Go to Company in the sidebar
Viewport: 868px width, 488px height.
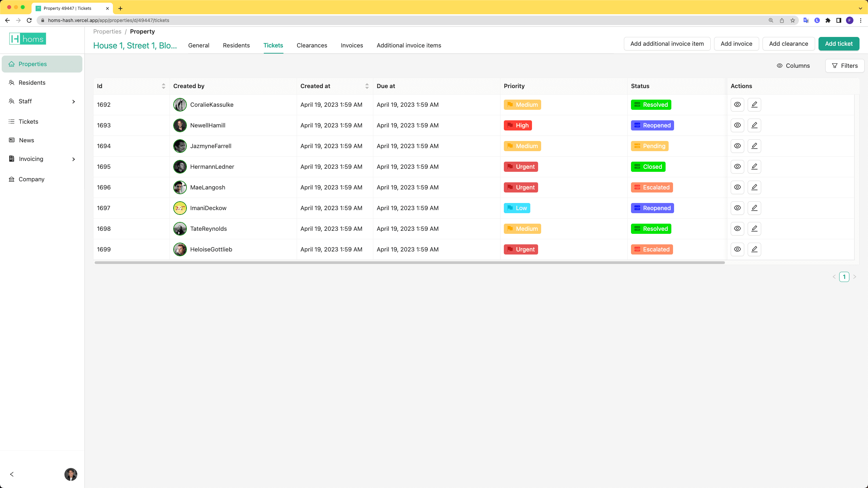tap(31, 179)
